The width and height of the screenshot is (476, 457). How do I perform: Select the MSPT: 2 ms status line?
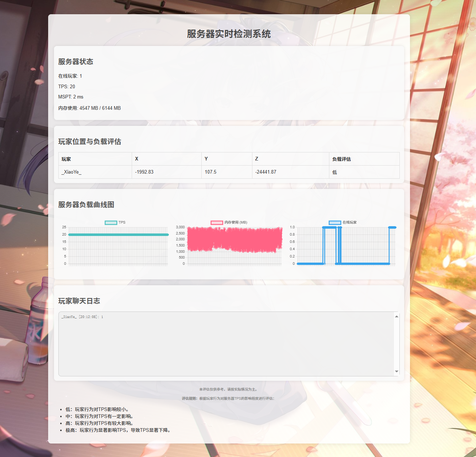coord(71,97)
